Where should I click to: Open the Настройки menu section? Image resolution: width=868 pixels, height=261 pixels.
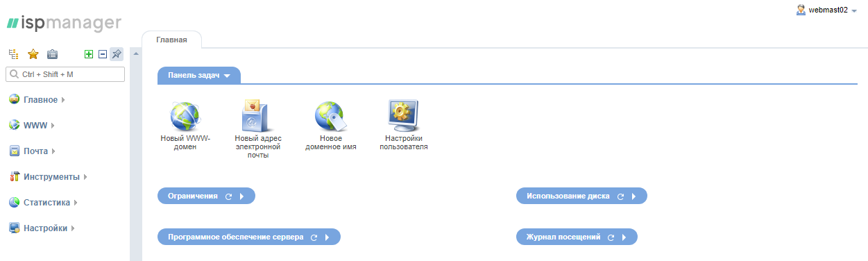pos(46,228)
